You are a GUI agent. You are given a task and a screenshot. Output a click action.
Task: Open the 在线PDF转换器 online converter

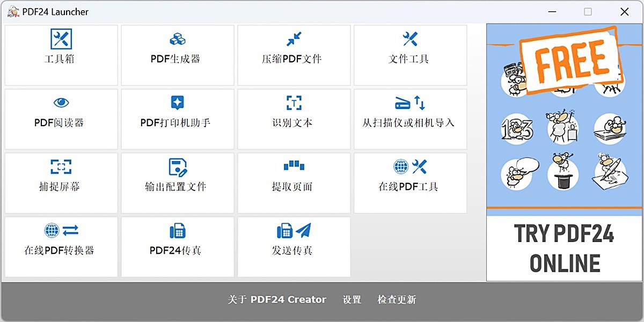tap(61, 246)
